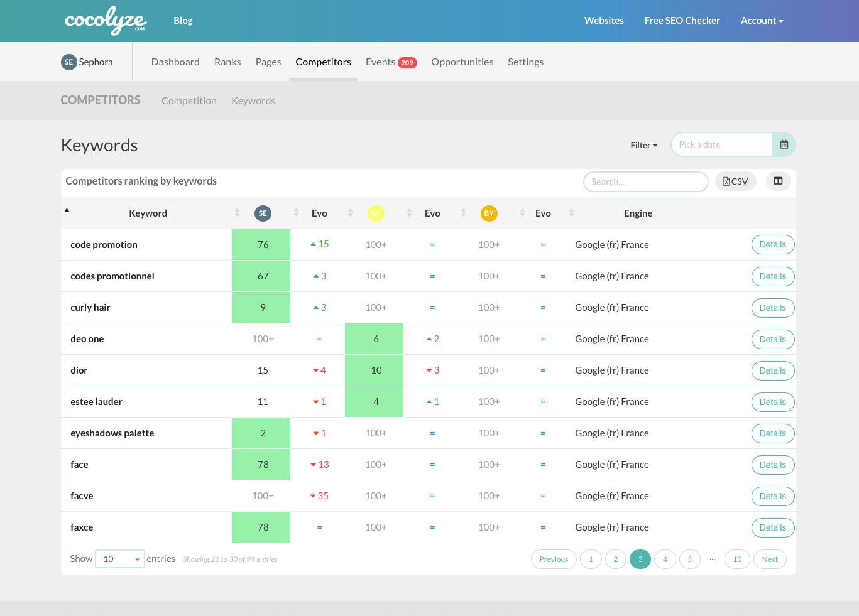859x616 pixels.
Task: Click the yellow NO competitor badge
Action: click(376, 213)
